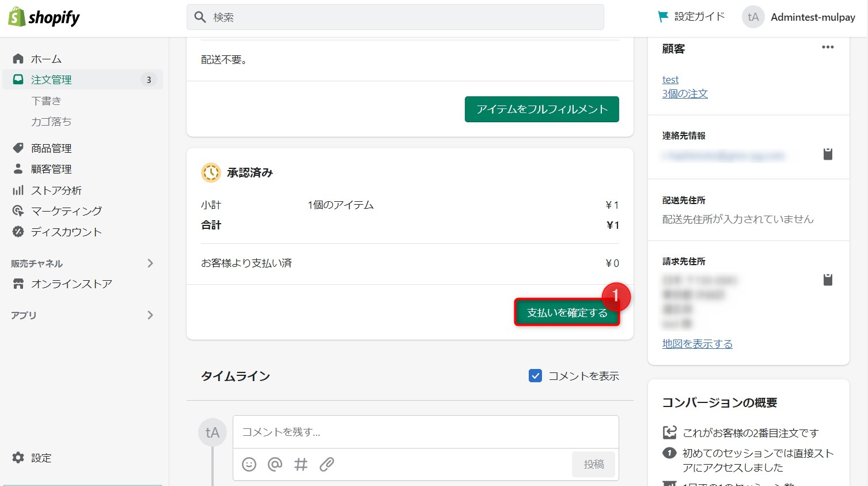
Task: Open the Admintest-mulpay account menu
Action: pos(799,17)
